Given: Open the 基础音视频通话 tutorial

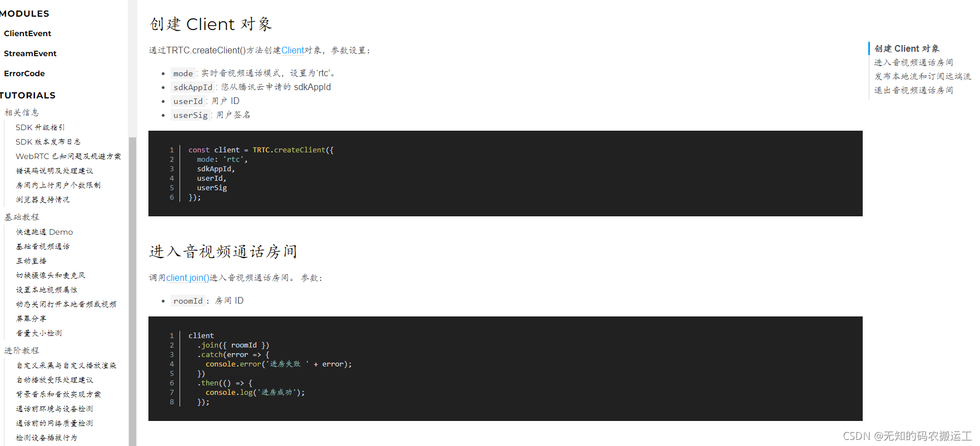Looking at the screenshot, I should click(43, 246).
